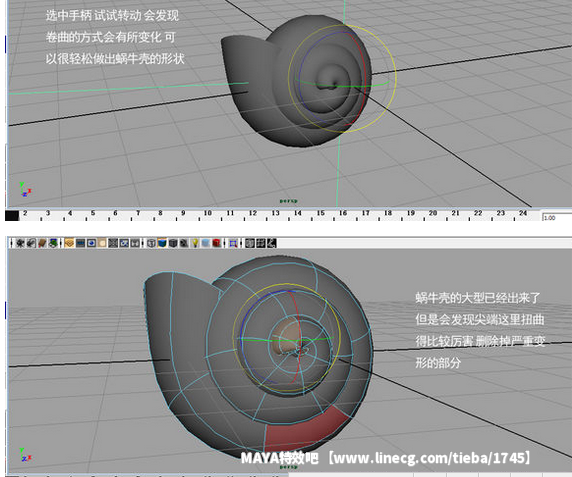This screenshot has width=572, height=477.
Task: Switch to Wireframe display mode icon
Action: 151,243
